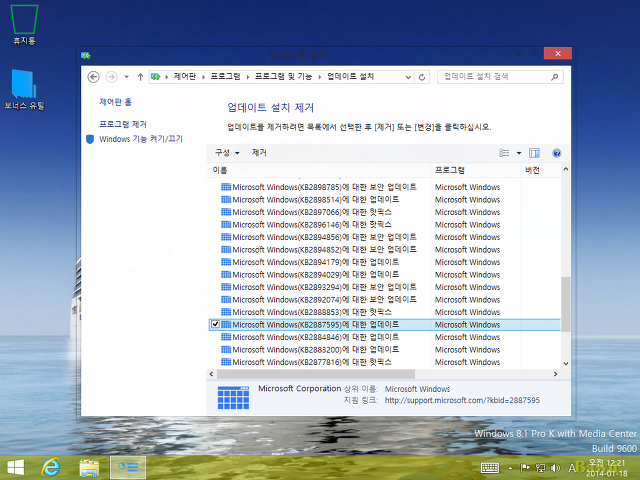Image resolution: width=640 pixels, height=480 pixels.
Task: Click the address bar control panel icon
Action: pyautogui.click(x=156, y=77)
